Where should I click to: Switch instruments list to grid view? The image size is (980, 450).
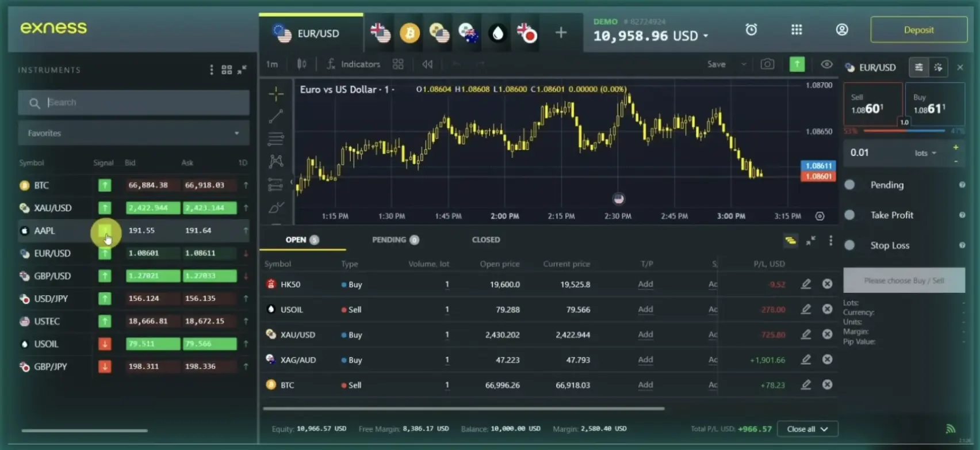click(x=227, y=70)
